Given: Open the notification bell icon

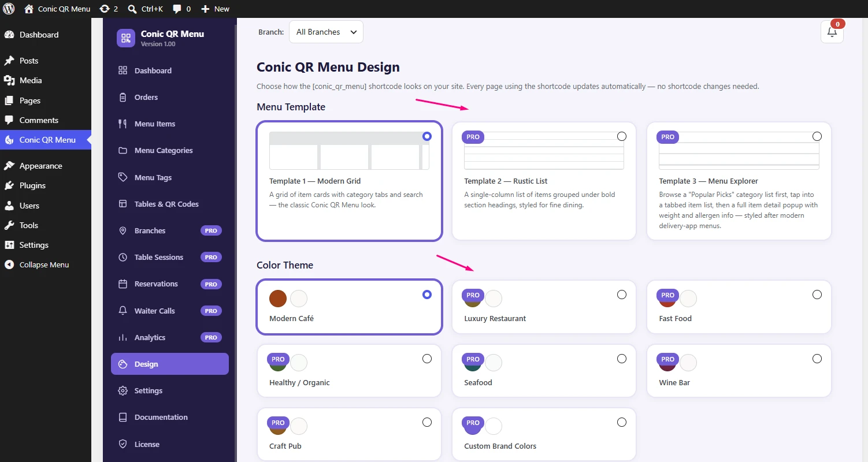Looking at the screenshot, I should [x=832, y=32].
